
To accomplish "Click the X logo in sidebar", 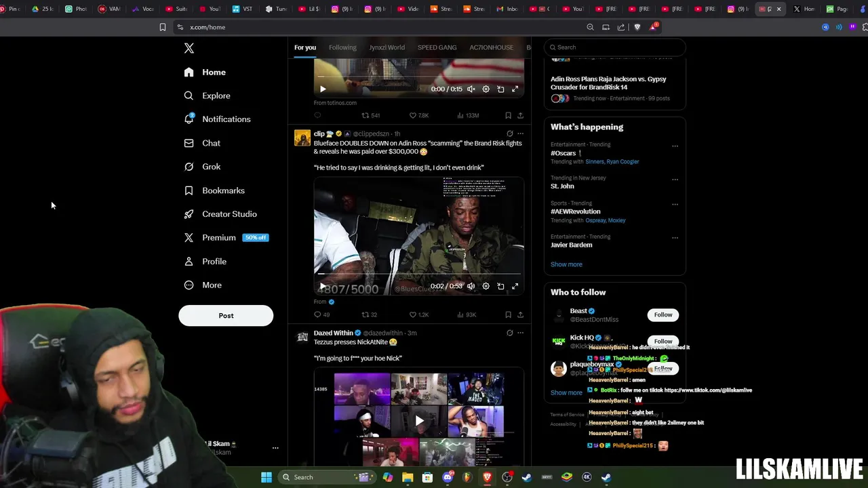I will (x=189, y=48).
